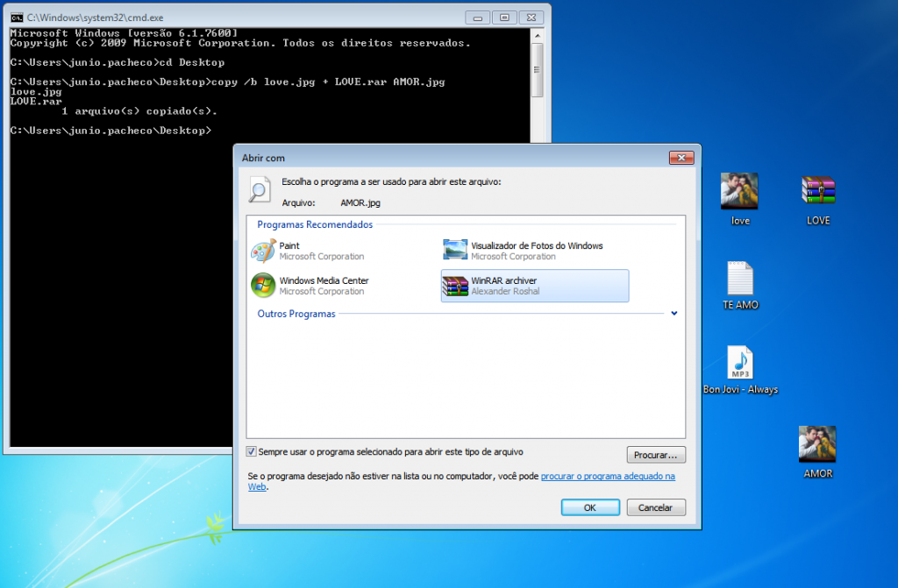Click the OK button

pyautogui.click(x=590, y=507)
